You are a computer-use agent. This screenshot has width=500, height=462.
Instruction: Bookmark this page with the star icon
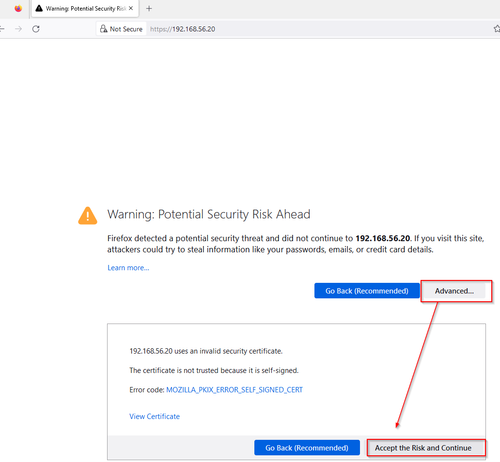click(x=497, y=29)
